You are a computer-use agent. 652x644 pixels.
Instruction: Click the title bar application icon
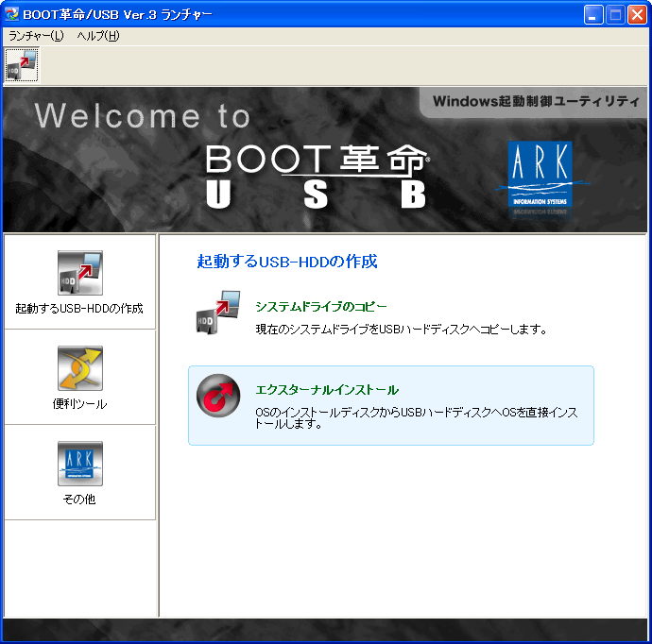[11, 14]
